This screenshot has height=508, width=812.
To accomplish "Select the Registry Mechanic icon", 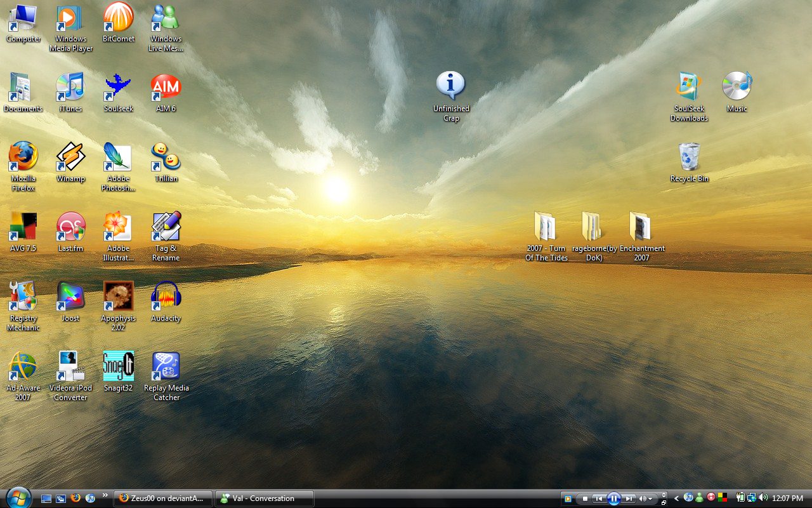I will [23, 307].
